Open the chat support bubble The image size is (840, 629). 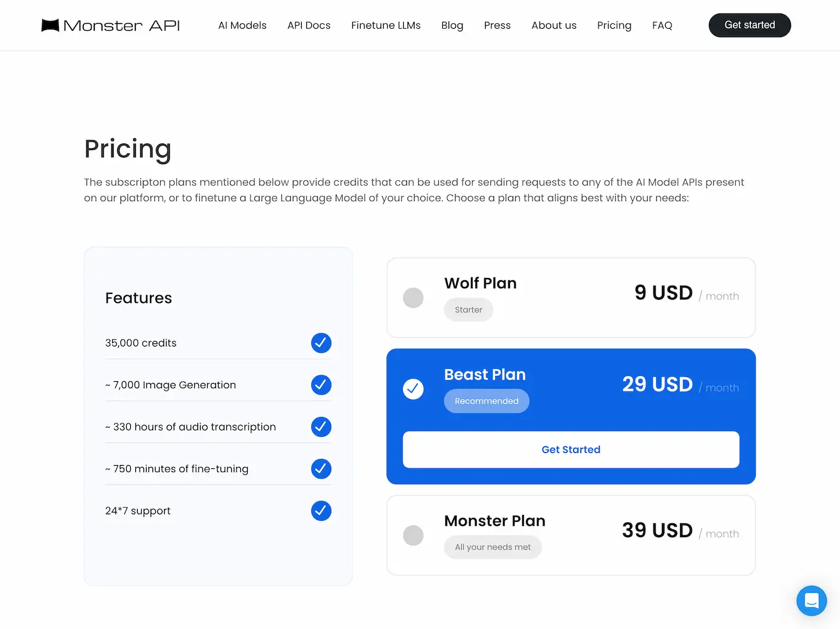click(x=812, y=601)
